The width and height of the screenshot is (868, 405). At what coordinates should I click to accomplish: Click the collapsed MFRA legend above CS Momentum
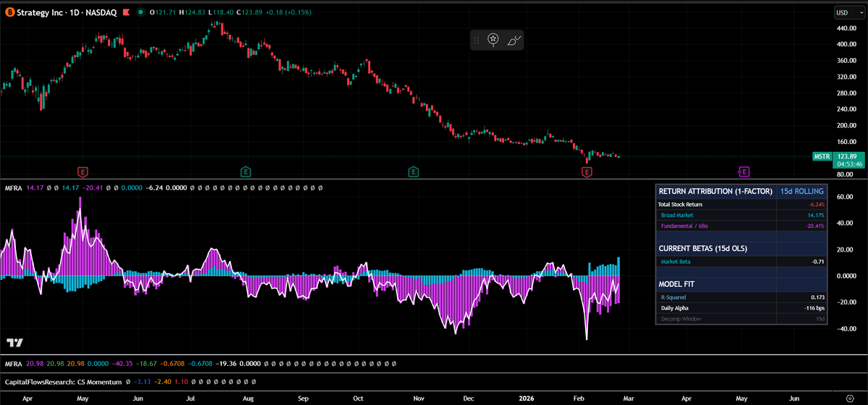pos(13,363)
